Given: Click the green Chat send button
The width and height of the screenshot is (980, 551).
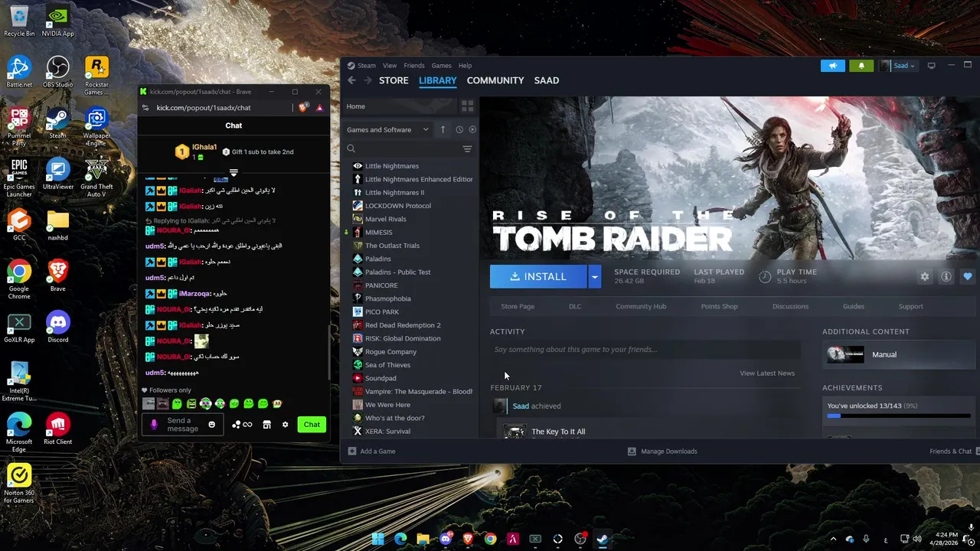Looking at the screenshot, I should coord(312,425).
